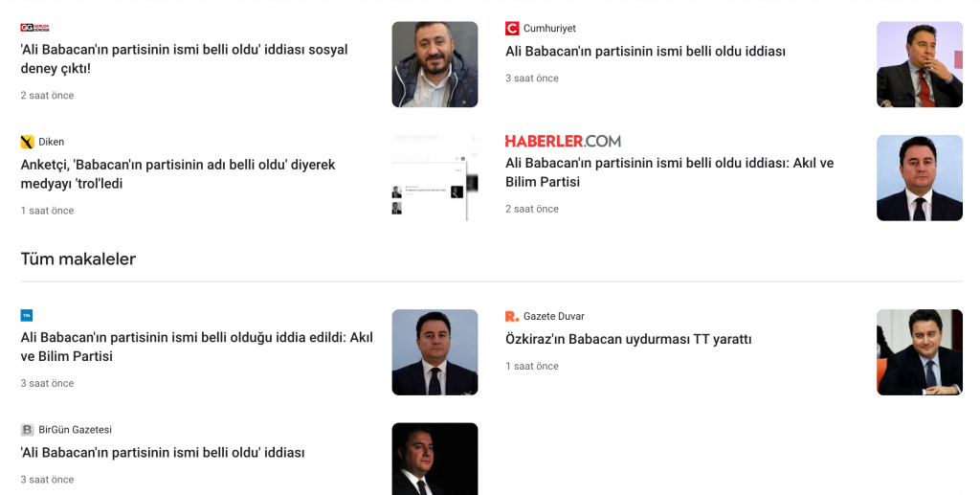Viewport: 980px width, 495px height.
Task: Open headline about the claim being a 'sosyal deney'
Action: (x=184, y=58)
